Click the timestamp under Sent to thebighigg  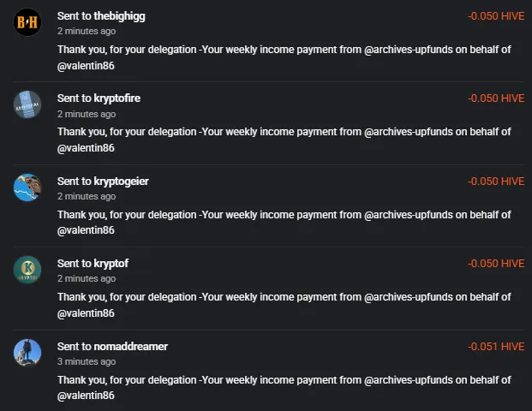click(x=87, y=31)
